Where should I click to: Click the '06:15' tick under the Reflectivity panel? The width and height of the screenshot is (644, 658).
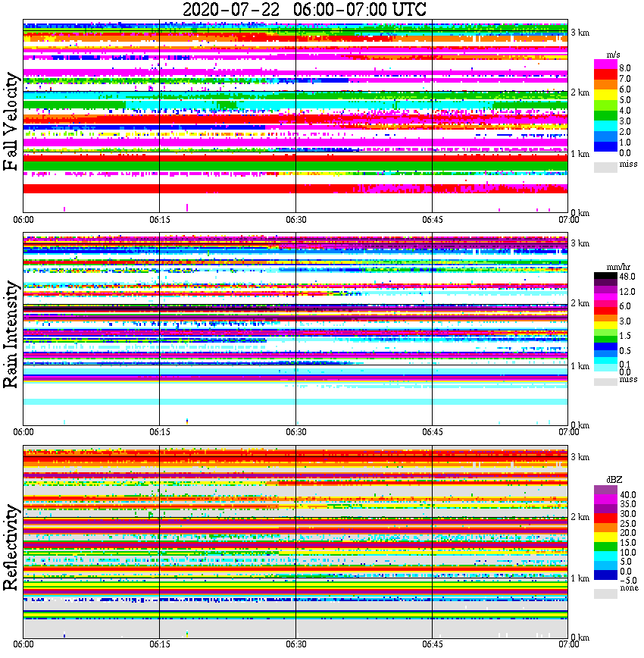(x=160, y=644)
